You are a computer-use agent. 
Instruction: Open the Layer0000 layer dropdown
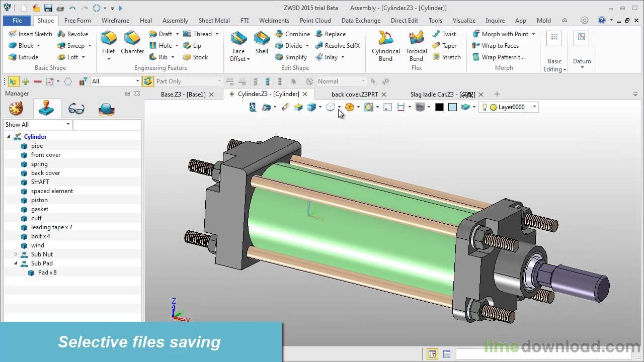pos(534,107)
